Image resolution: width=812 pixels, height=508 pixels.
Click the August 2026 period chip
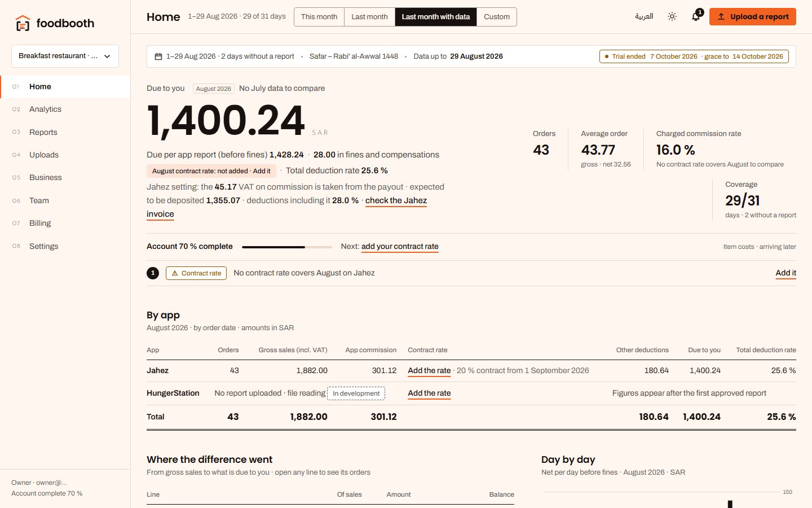213,89
